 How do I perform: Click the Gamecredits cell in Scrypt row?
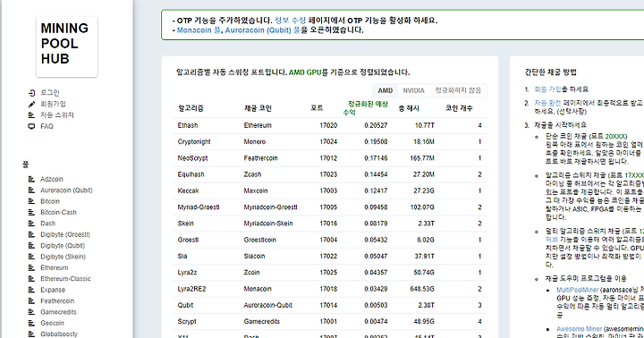(x=261, y=322)
